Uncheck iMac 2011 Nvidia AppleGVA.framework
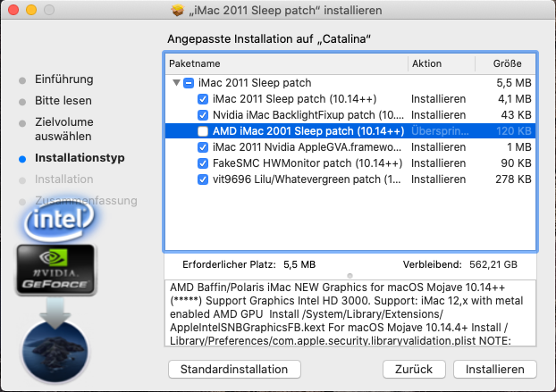Image resolution: width=556 pixels, height=392 pixels. point(203,147)
